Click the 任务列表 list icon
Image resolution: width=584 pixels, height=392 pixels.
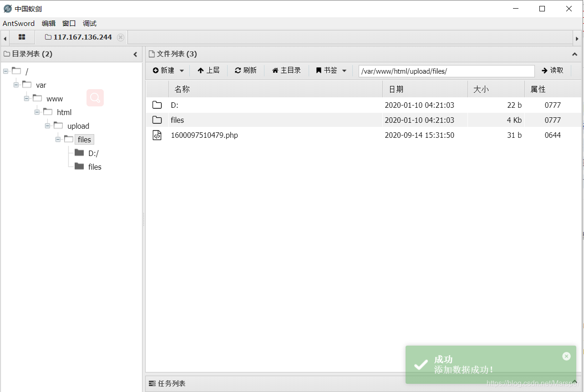152,383
